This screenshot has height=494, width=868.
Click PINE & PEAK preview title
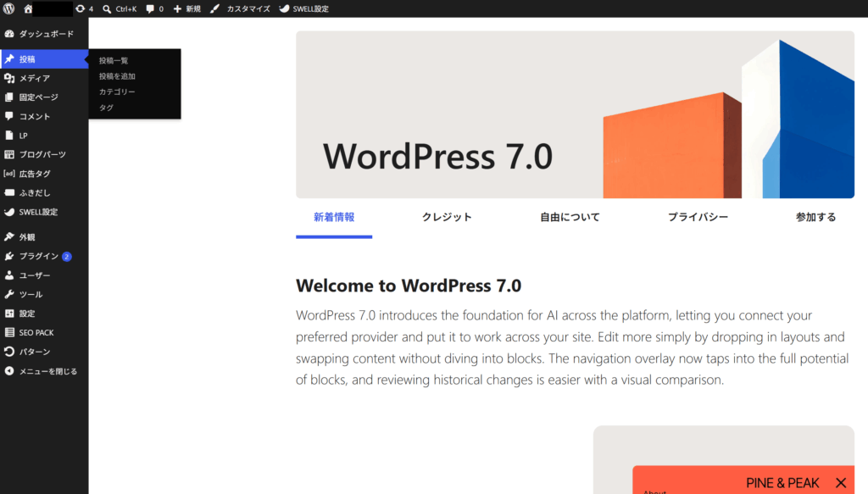[x=782, y=483]
